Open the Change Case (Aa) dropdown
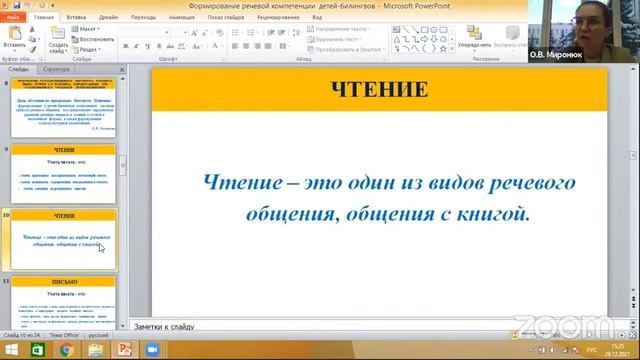Viewport: 640px width, 360px height. [x=197, y=46]
